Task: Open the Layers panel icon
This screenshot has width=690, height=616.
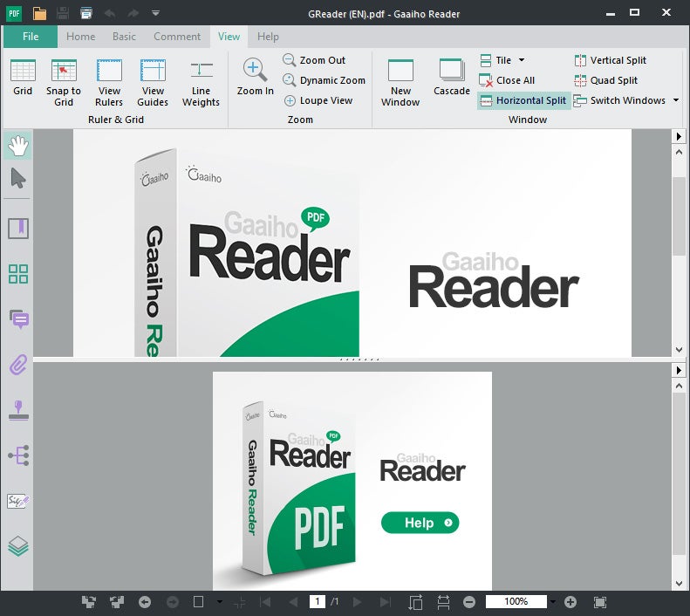Action: tap(17, 546)
